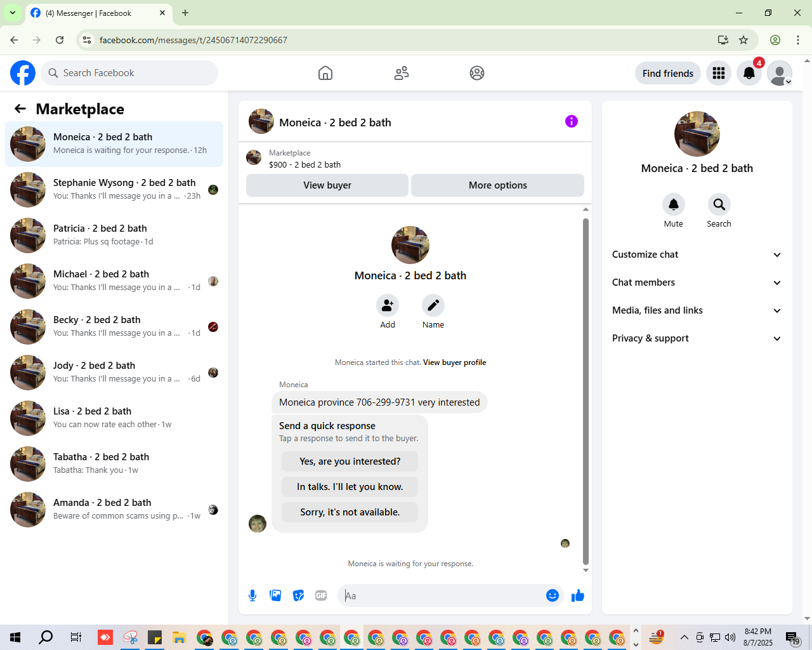Open Chrome's three-dot menu
This screenshot has height=650, width=812.
[x=798, y=40]
